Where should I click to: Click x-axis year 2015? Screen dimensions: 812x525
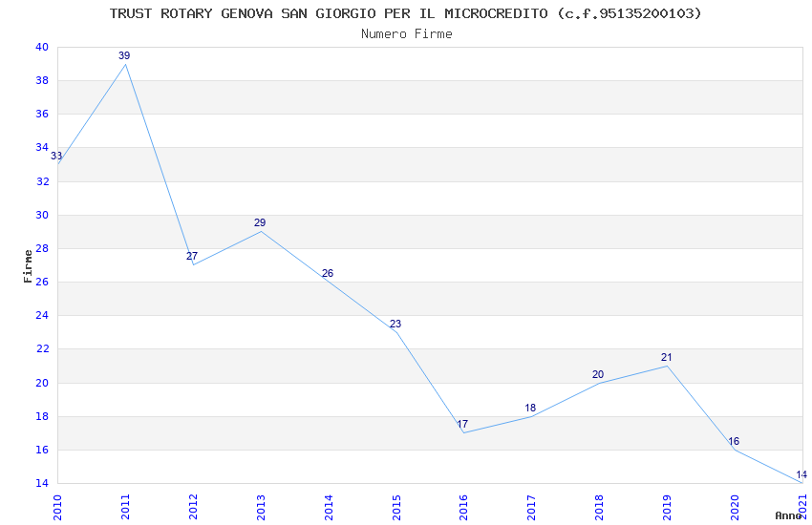pyautogui.click(x=396, y=508)
